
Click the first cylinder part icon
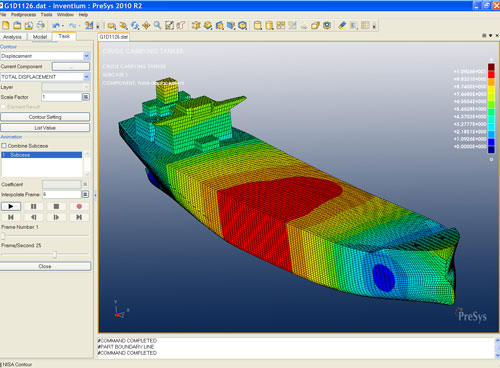click(258, 25)
